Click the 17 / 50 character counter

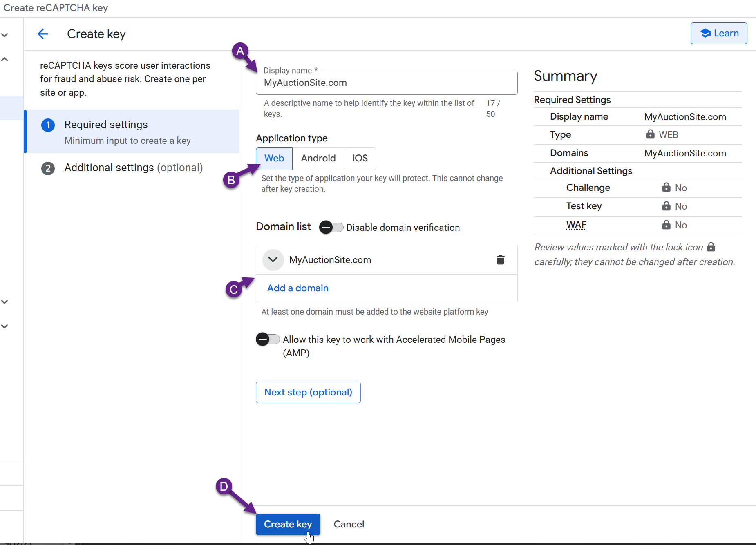tap(493, 108)
